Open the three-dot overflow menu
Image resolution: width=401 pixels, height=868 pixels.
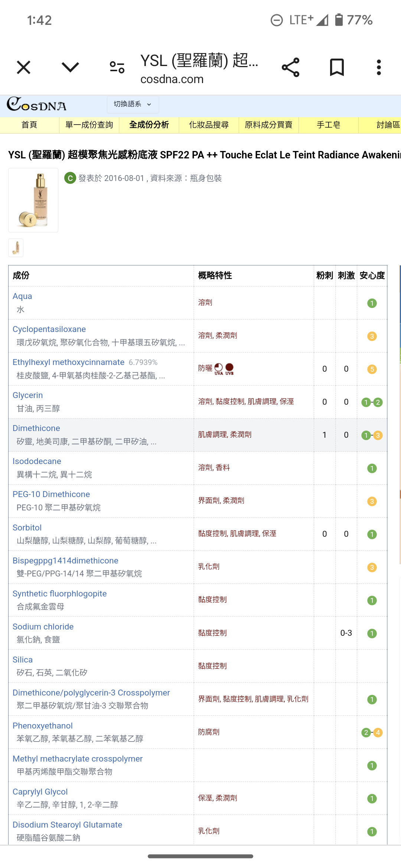[x=379, y=68]
